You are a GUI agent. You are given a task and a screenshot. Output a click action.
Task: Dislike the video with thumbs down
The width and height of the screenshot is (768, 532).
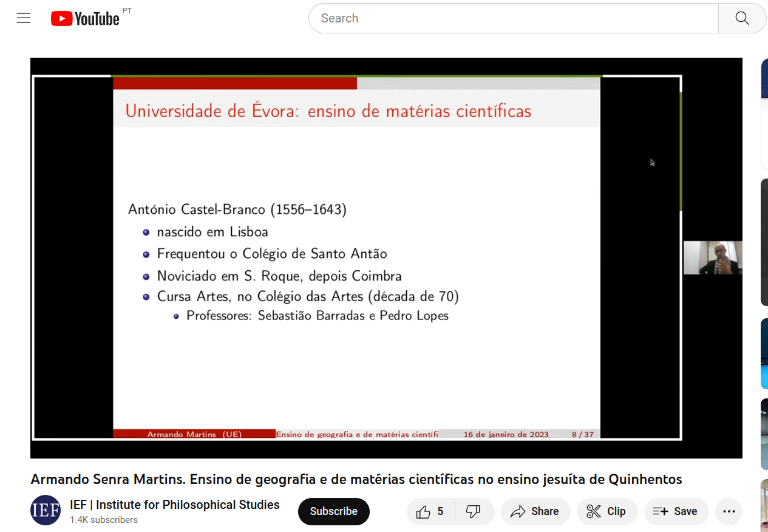[474, 511]
